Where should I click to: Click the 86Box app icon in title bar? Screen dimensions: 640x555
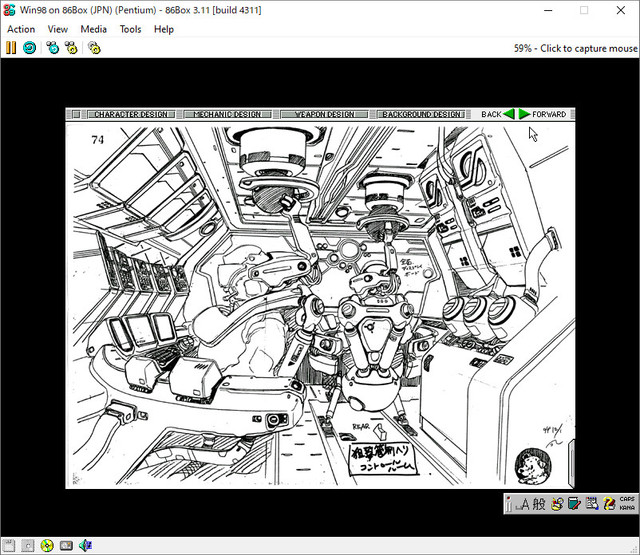pyautogui.click(x=9, y=10)
